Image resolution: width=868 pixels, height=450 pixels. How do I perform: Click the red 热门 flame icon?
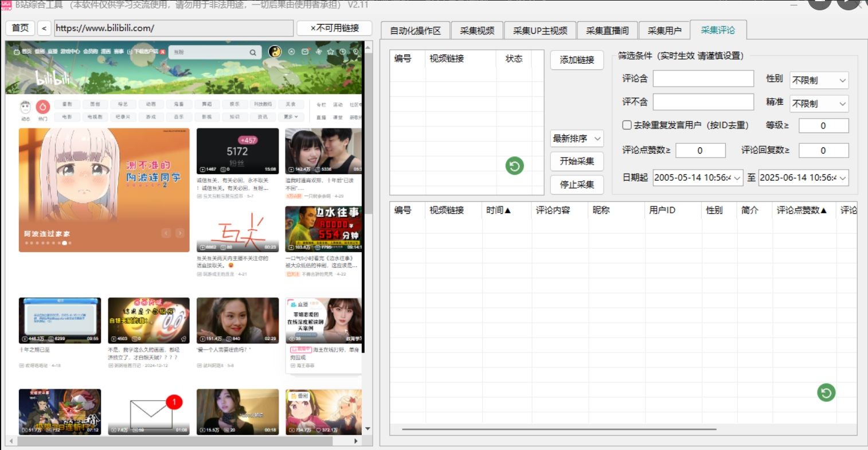(x=43, y=107)
